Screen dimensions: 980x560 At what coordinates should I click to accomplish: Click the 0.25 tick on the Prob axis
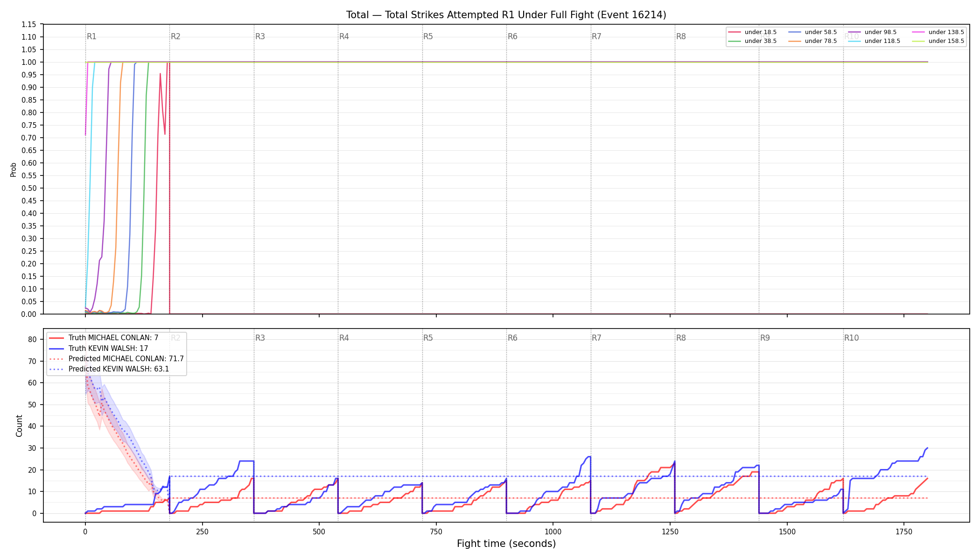pyautogui.click(x=29, y=251)
